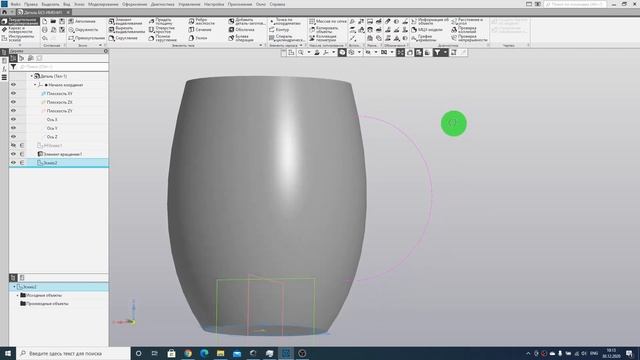Toggle visibility of Ось Z
This screenshot has height=360, width=640.
13,136
